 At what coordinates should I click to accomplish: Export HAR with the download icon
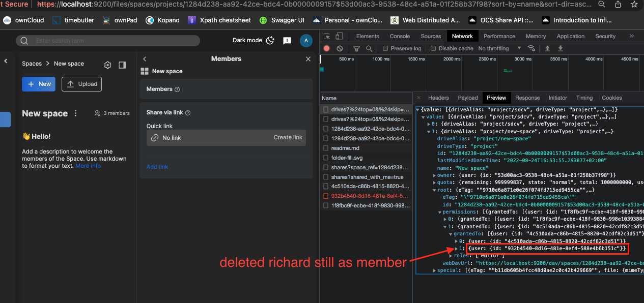click(560, 48)
